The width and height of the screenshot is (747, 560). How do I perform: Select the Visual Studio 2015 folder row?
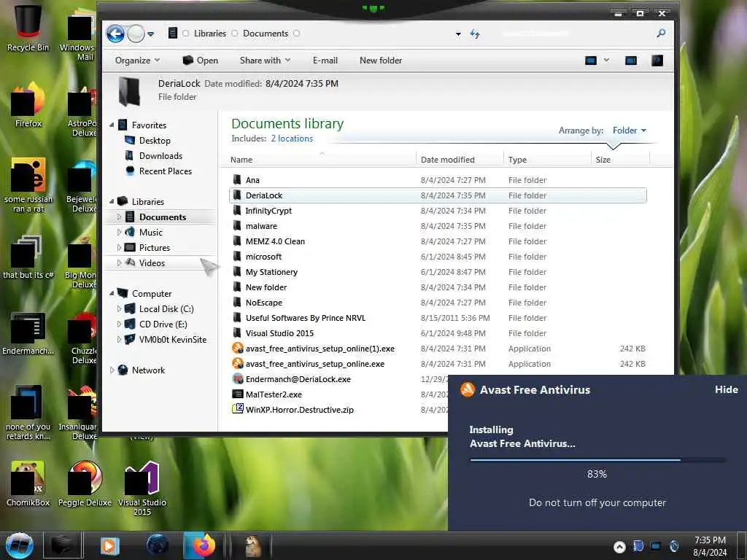tap(438, 332)
